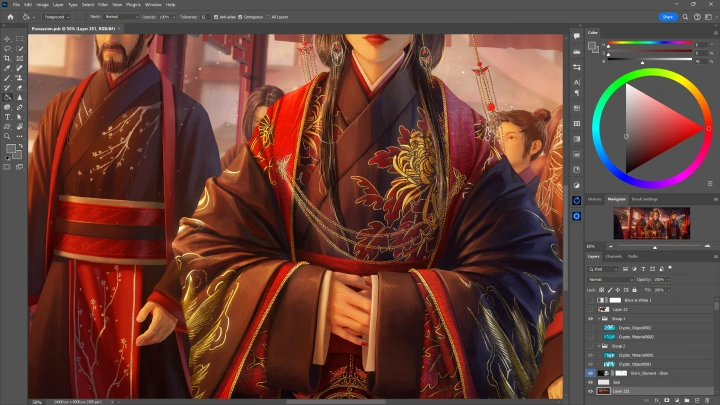Show the Group 2 layer group
The image size is (720, 405).
[591, 346]
